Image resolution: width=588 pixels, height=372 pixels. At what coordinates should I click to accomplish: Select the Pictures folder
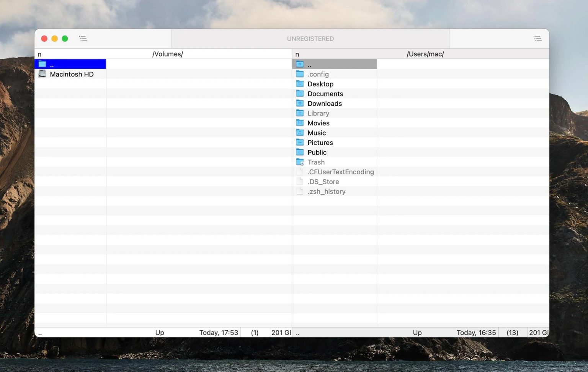(x=320, y=143)
